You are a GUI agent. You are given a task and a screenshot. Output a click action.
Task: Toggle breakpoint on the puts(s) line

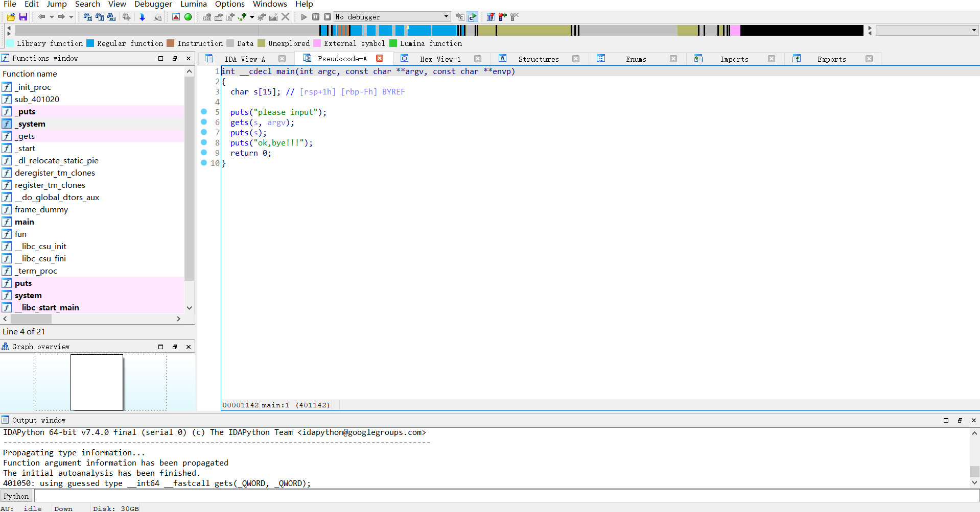tap(204, 132)
